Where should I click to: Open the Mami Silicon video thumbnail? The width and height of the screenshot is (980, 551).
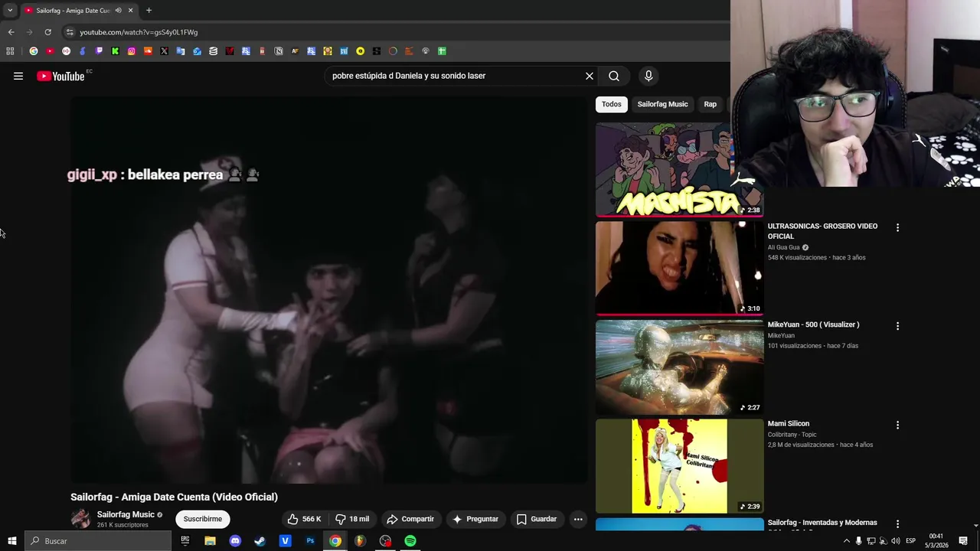pyautogui.click(x=679, y=466)
